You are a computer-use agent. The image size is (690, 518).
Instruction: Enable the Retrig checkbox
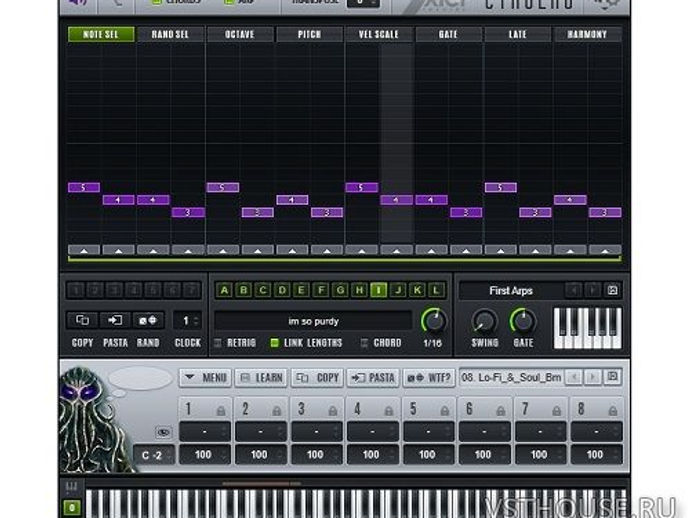click(x=217, y=343)
